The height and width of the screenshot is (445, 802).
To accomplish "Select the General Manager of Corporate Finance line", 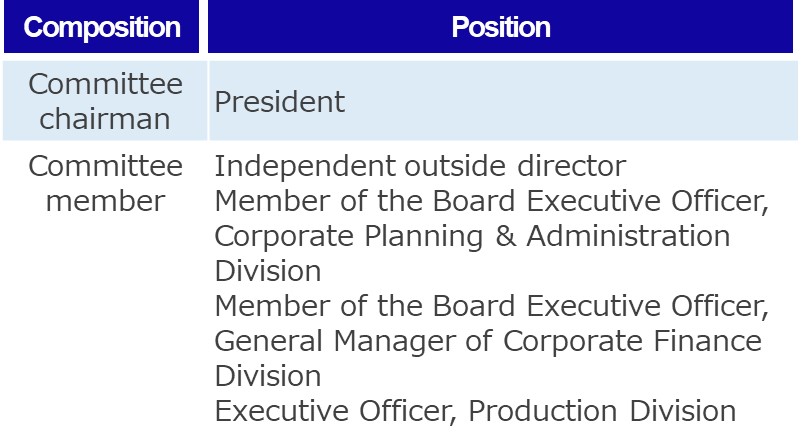I will click(x=488, y=341).
